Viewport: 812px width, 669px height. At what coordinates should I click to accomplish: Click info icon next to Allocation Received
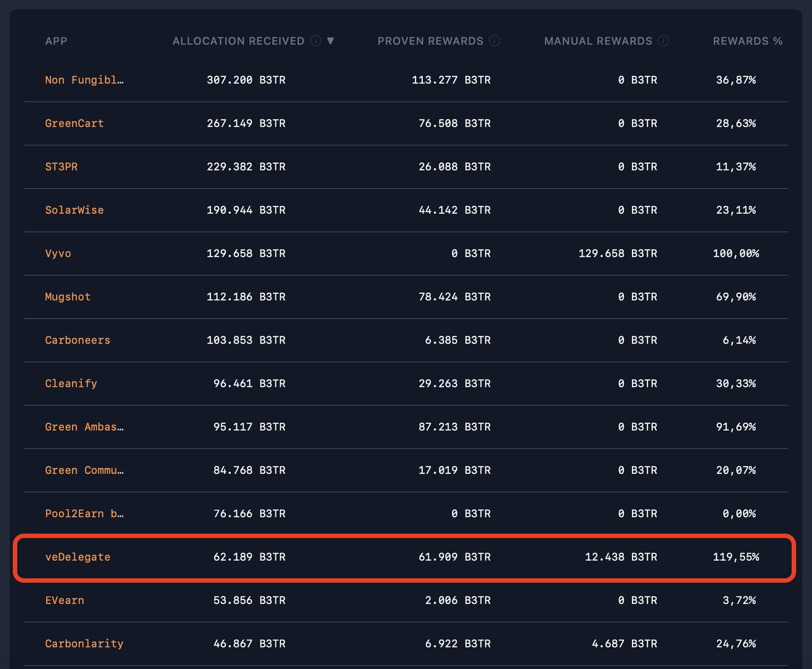[315, 41]
